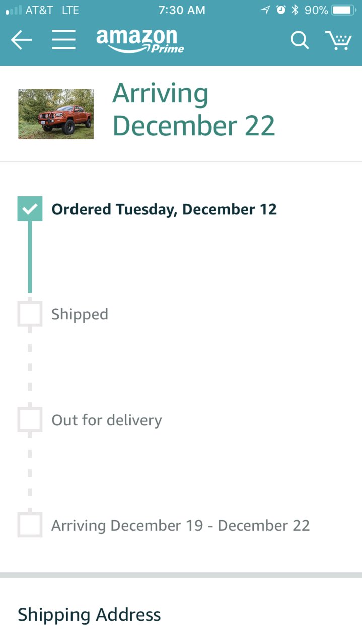The image size is (362, 644).
Task: Select the Out for delivery checkbox
Action: point(30,419)
